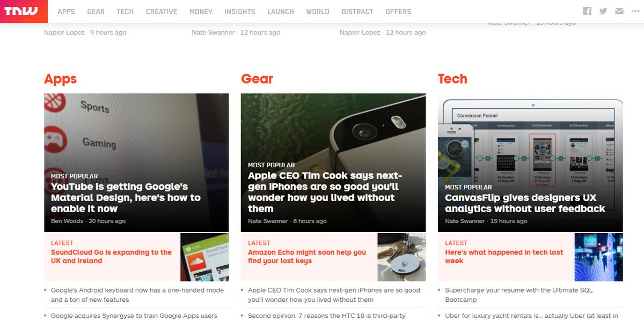Expand the three-dot more menu
Screen dimensions: 644x320
click(x=635, y=11)
